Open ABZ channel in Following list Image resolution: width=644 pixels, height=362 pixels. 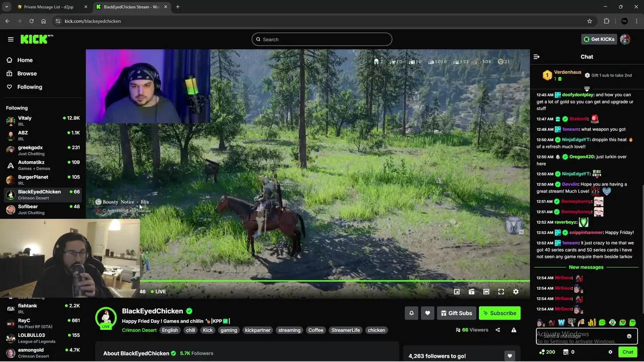(43, 135)
